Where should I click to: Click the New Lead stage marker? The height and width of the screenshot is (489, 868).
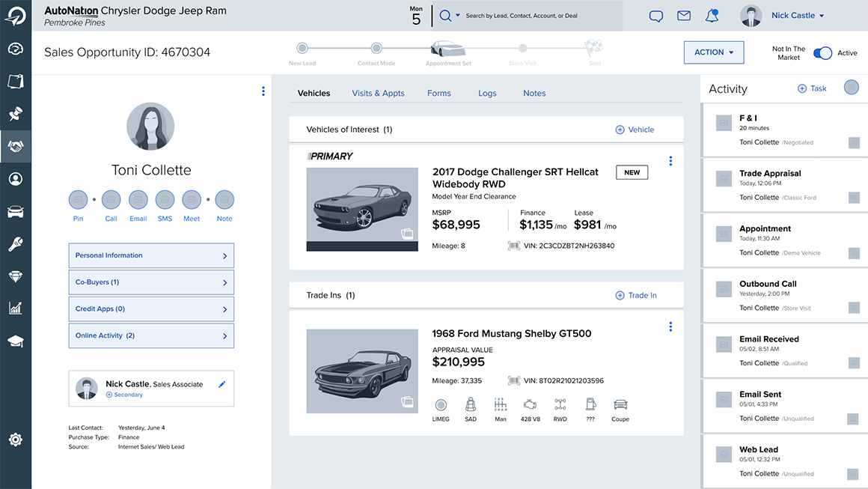302,48
